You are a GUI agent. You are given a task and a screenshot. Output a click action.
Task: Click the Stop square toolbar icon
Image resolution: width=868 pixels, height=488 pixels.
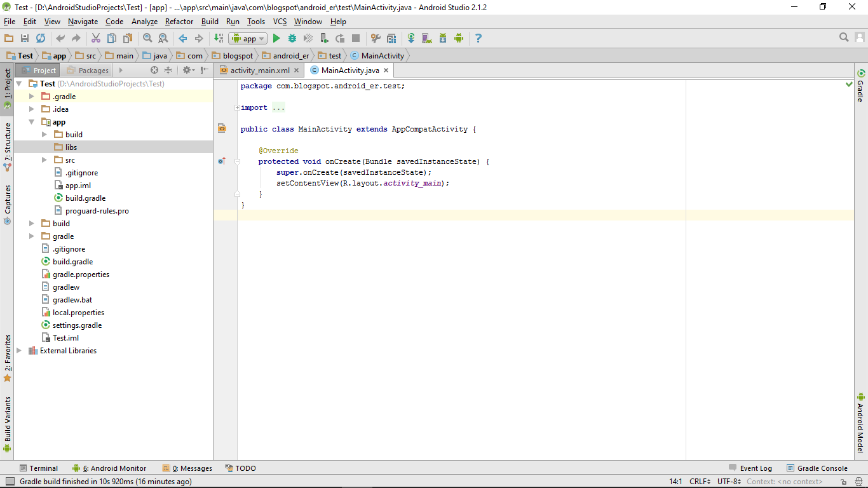[x=356, y=38]
